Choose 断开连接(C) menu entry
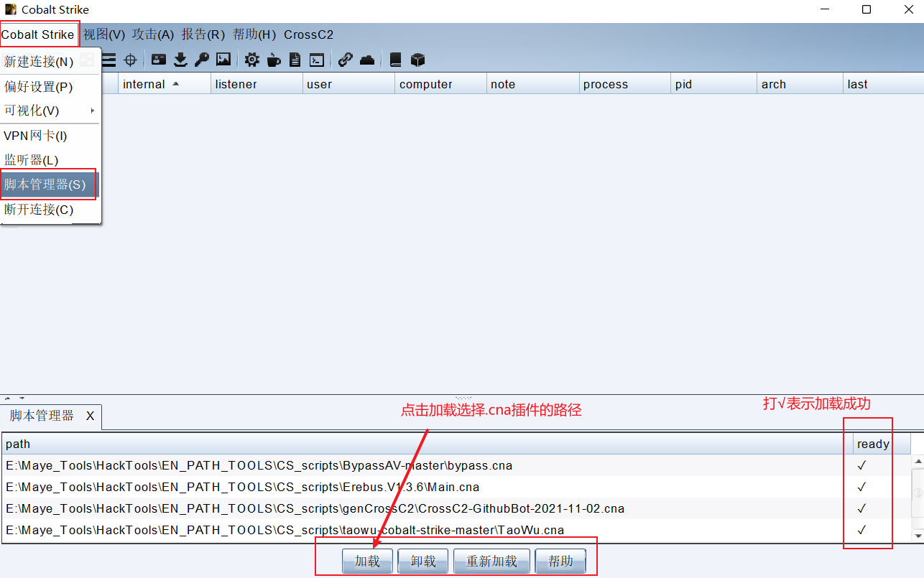The image size is (924, 578). tap(50, 210)
